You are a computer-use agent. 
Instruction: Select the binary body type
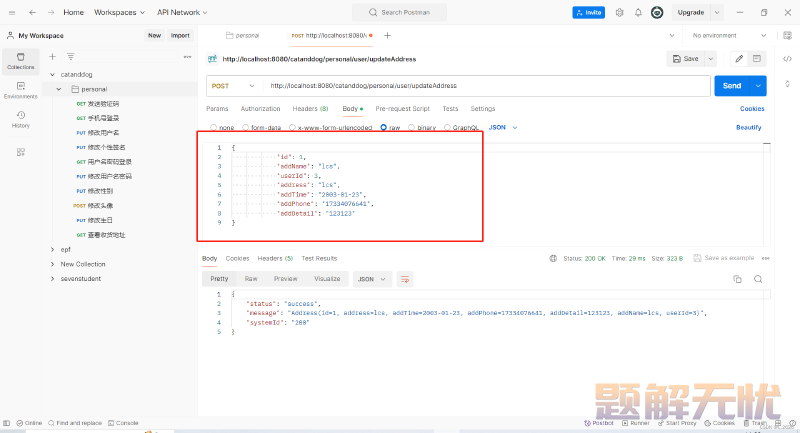(x=411, y=128)
